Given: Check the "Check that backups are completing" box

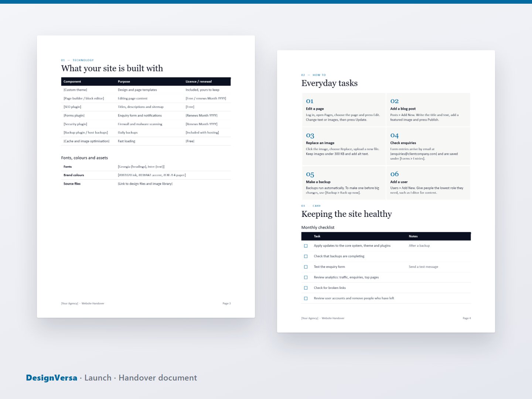Looking at the screenshot, I should (x=306, y=256).
